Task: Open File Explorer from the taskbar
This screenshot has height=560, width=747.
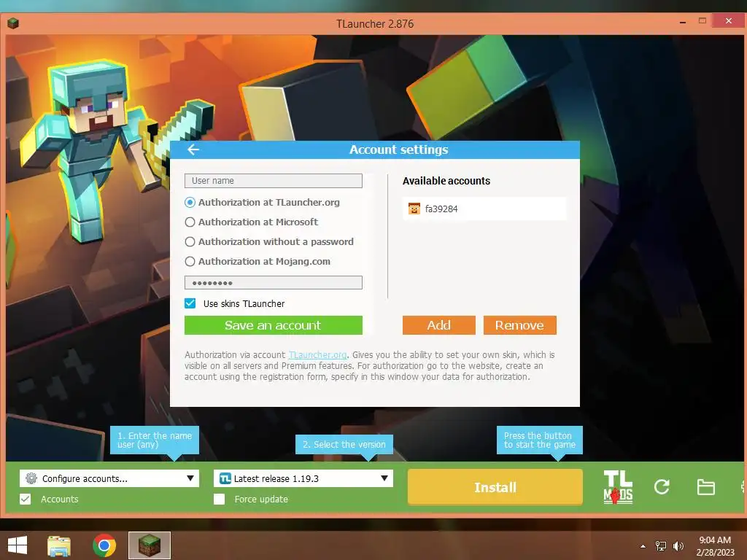Action: pyautogui.click(x=59, y=545)
